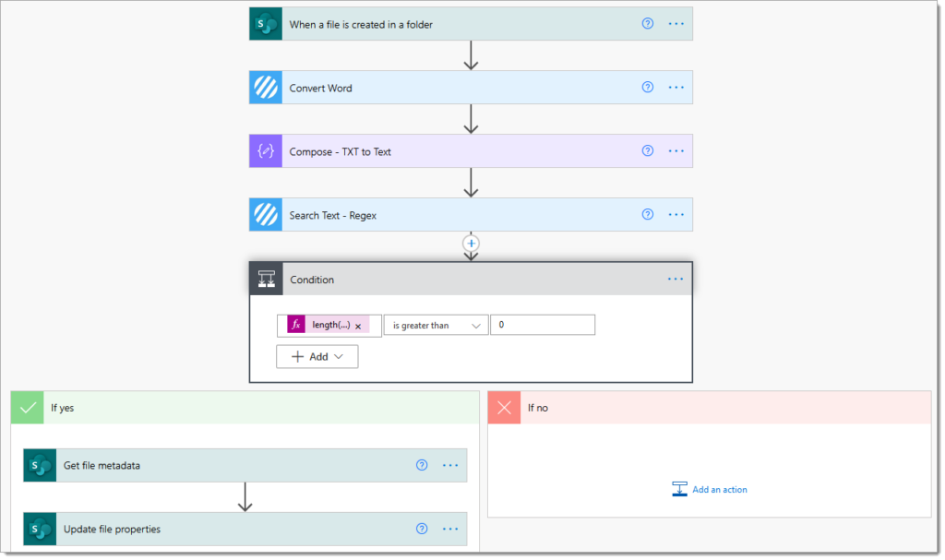Click the If no branch header
Screen dimensions: 945x560
click(x=710, y=408)
